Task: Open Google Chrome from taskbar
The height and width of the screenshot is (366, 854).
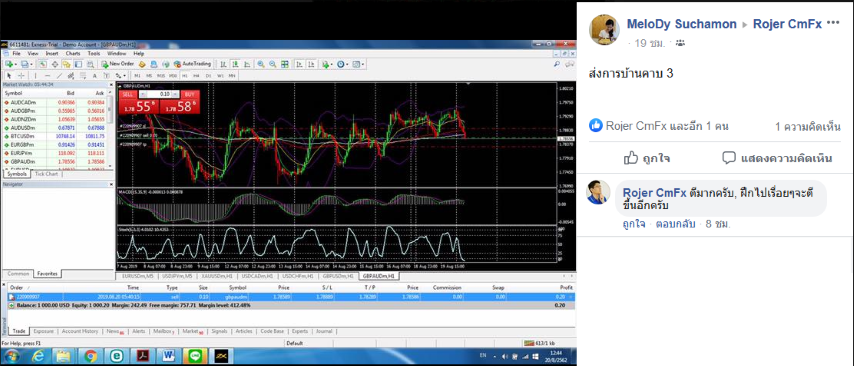Action: click(91, 356)
